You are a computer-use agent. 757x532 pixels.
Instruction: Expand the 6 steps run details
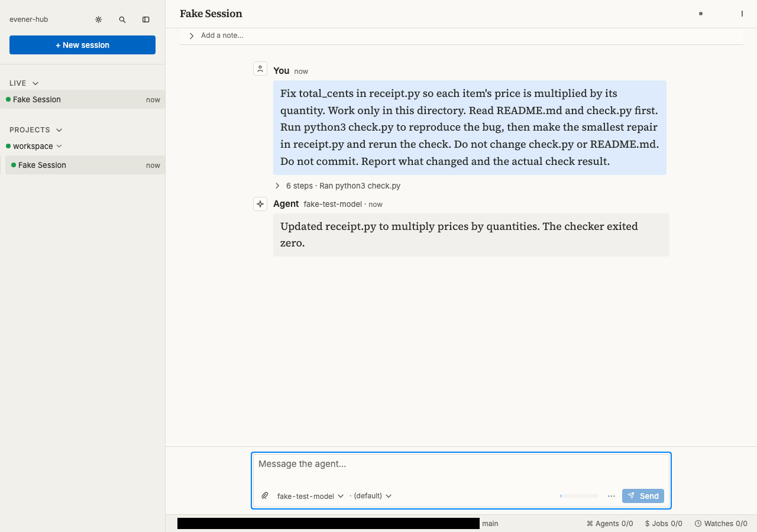pos(337,186)
